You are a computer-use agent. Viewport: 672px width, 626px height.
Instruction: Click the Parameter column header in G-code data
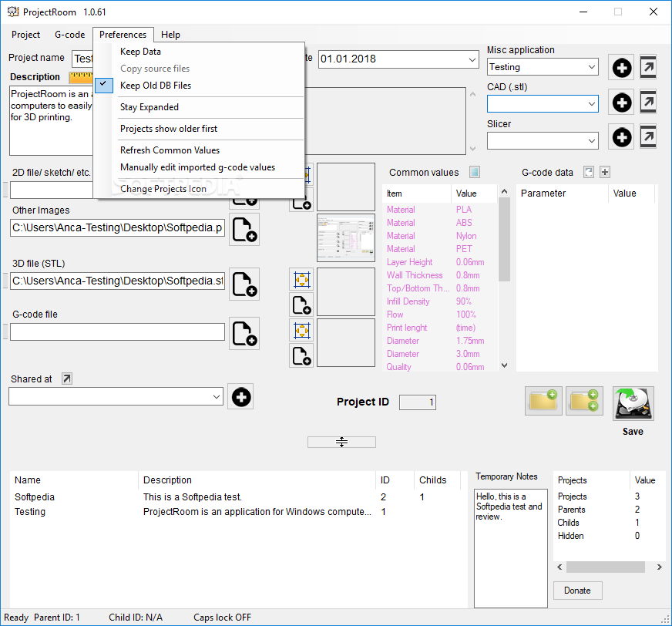[x=563, y=194]
